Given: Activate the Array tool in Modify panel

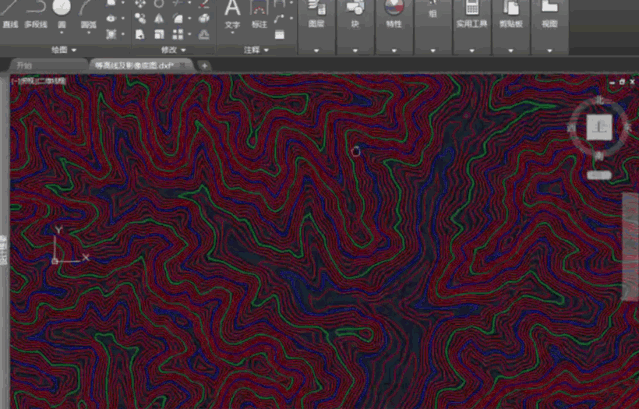Looking at the screenshot, I should coord(178,35).
